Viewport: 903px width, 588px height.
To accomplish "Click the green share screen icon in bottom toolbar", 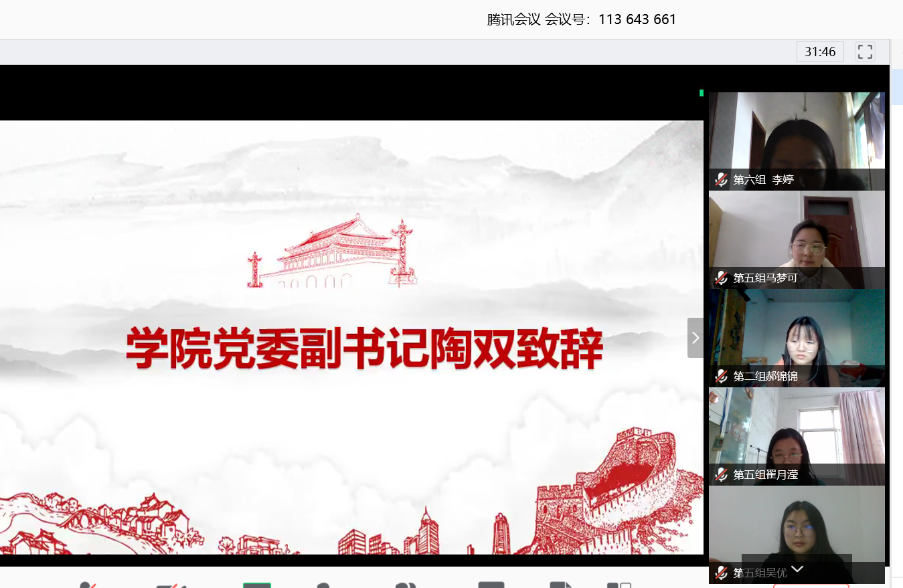I will (256, 585).
